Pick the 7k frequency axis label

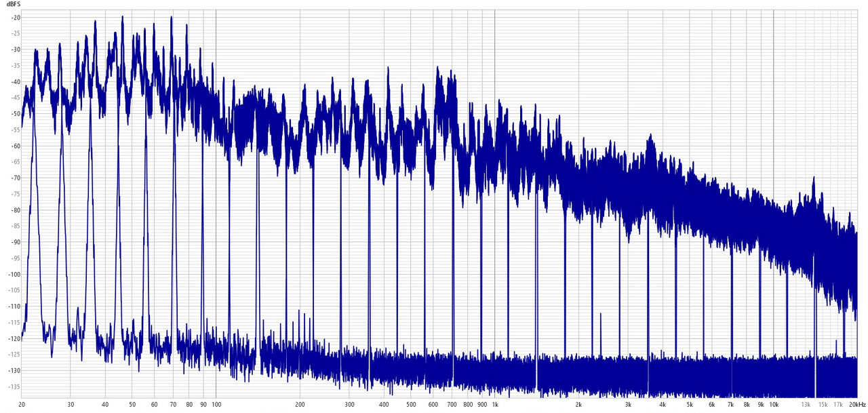[x=730, y=404]
